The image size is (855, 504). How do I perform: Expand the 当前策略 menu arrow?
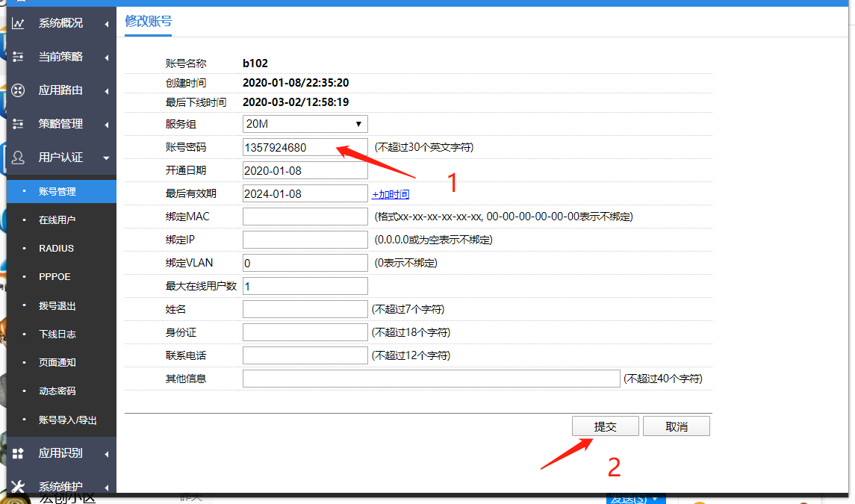pos(107,57)
